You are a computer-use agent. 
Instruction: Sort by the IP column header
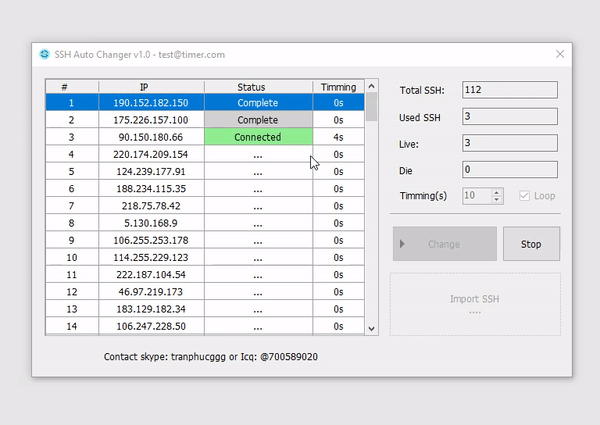coord(151,87)
